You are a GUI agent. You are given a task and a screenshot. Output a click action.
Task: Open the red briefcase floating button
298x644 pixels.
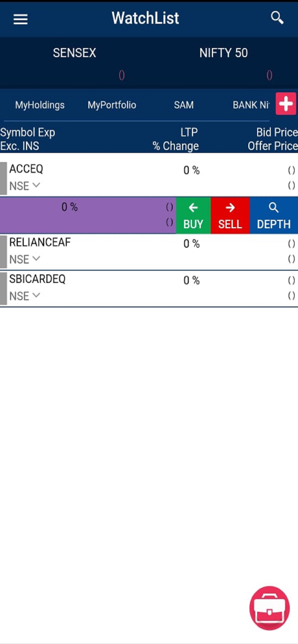click(269, 608)
